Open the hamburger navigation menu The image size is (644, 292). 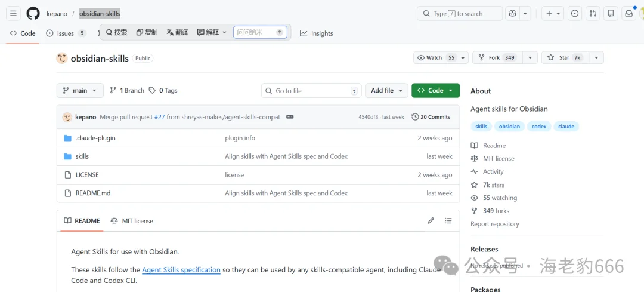(x=14, y=13)
